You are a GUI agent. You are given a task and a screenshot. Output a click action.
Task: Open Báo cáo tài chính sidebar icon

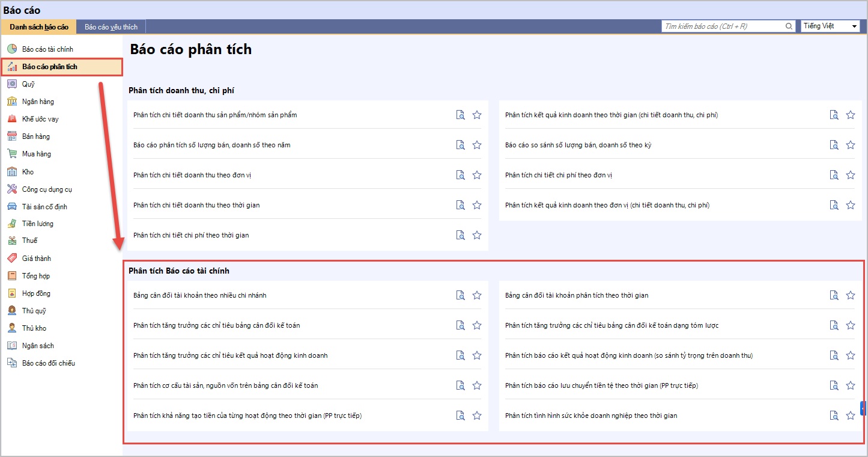(12, 49)
